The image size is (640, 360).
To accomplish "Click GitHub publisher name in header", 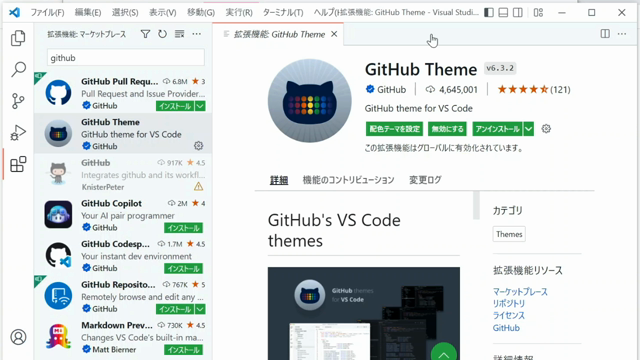I will (x=391, y=89).
